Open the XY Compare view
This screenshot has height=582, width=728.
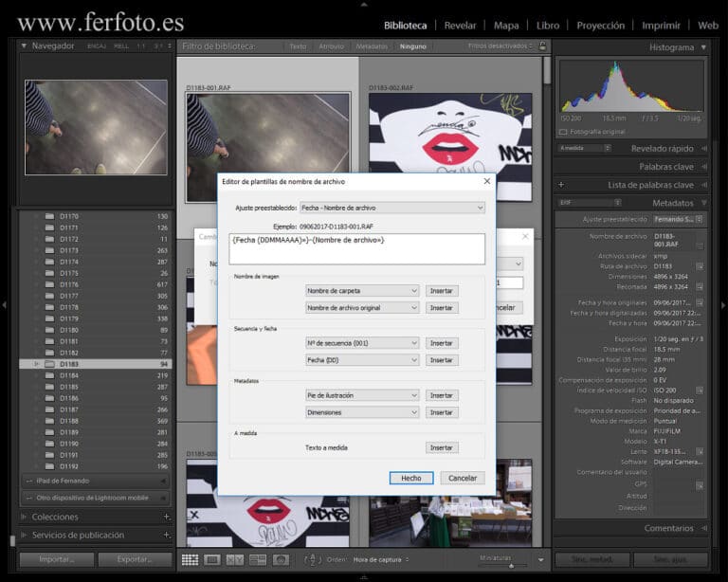pyautogui.click(x=235, y=559)
